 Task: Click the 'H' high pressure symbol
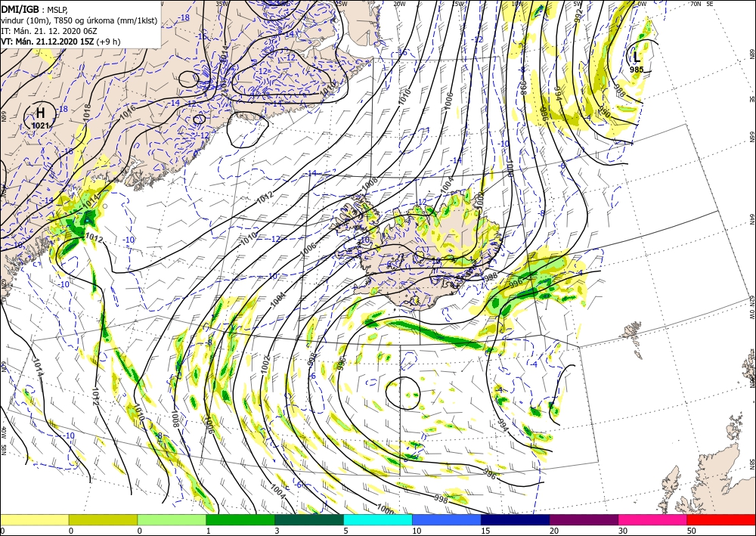[x=41, y=113]
